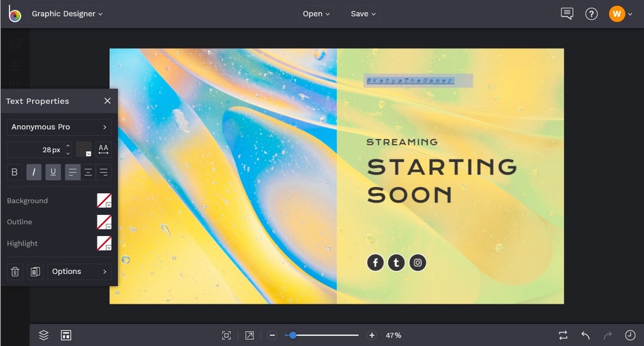This screenshot has width=644, height=346.
Task: Zoom in with the plus button
Action: click(x=372, y=335)
